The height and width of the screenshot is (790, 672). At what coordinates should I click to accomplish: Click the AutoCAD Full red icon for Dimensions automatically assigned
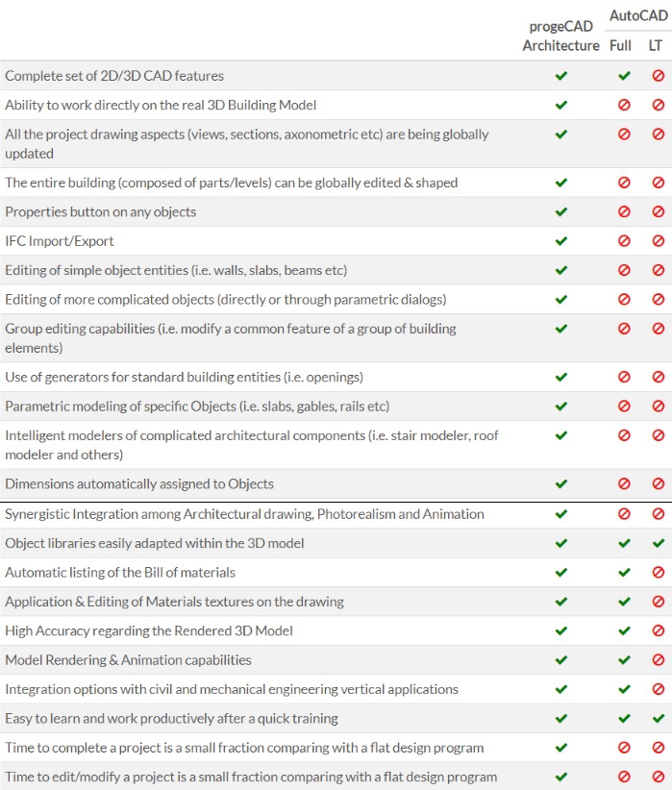(x=624, y=484)
